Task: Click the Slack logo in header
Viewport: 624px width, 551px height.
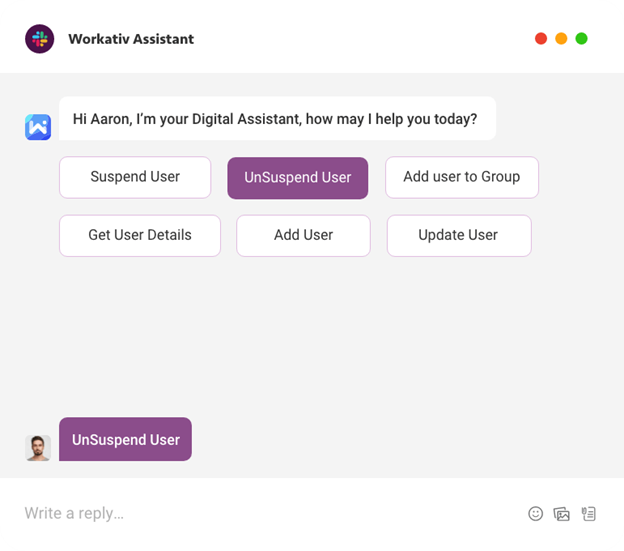Action: (40, 39)
